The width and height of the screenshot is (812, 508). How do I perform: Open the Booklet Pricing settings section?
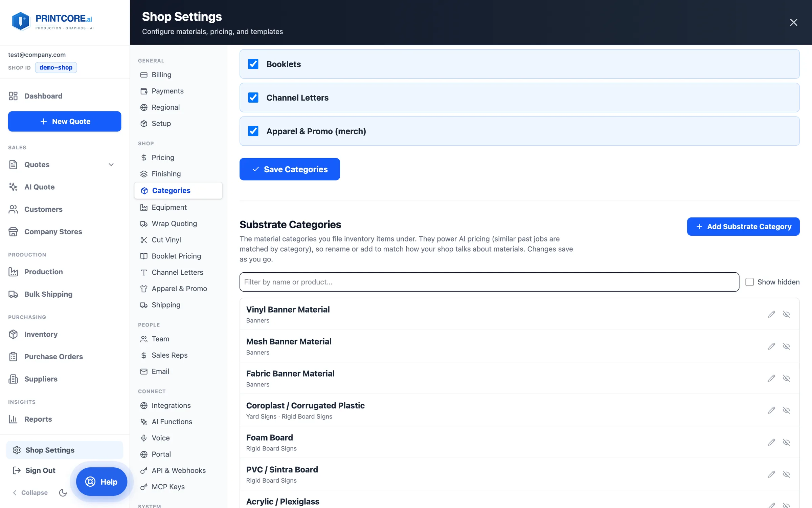pyautogui.click(x=178, y=256)
